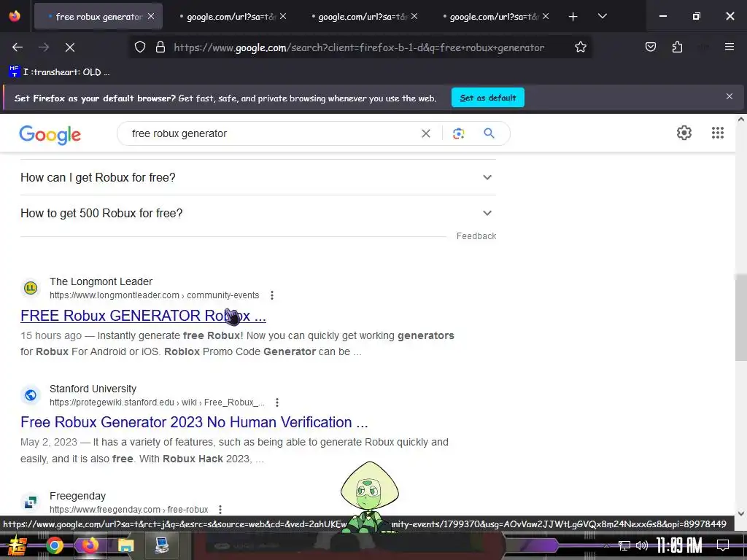Dismiss the default browser notification bar
747x560 pixels.
729,97
